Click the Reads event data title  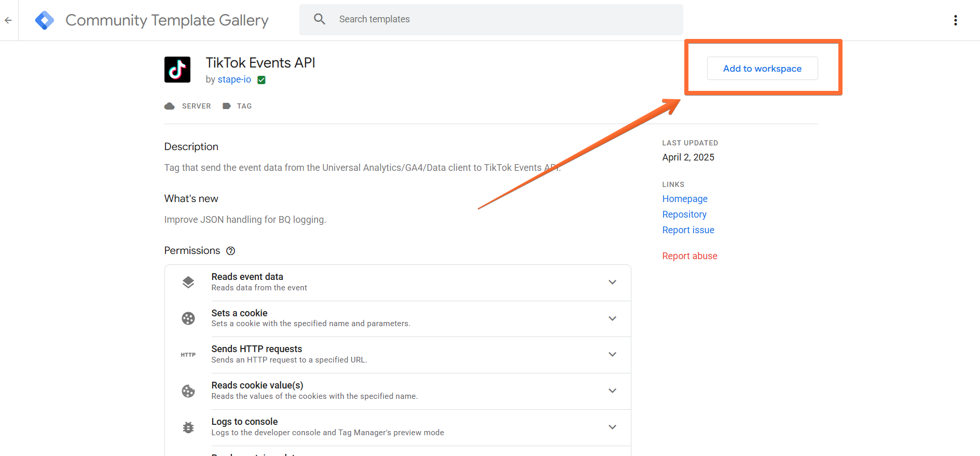point(247,277)
